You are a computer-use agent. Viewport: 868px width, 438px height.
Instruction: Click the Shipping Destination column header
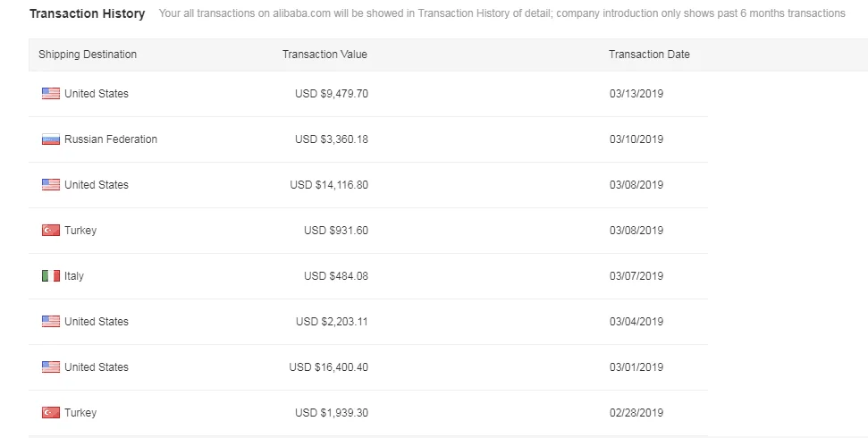coord(88,55)
